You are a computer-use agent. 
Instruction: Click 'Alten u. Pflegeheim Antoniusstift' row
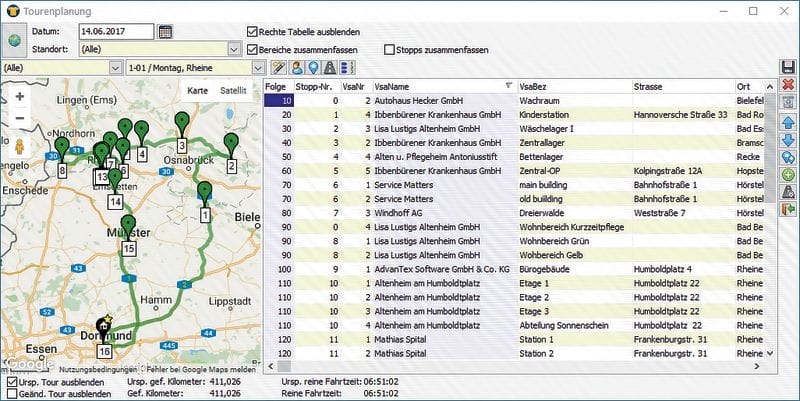(515, 157)
